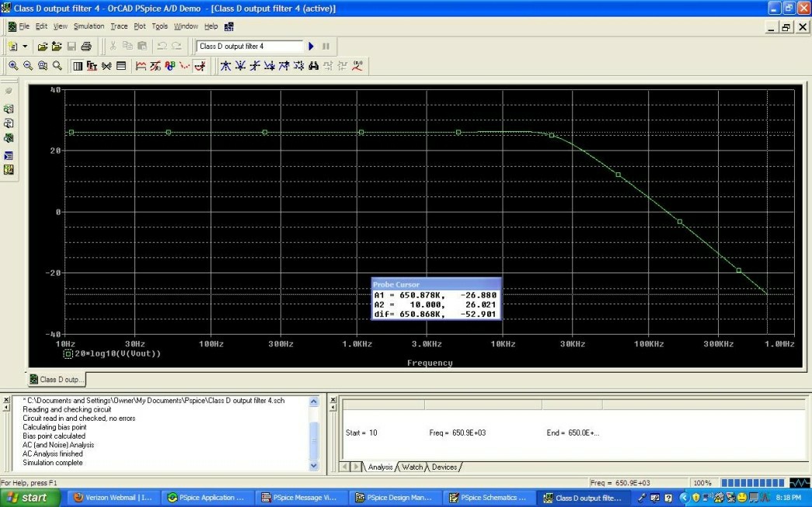This screenshot has height=507, width=812.
Task: Click the Paste clipboard icon
Action: coord(142,46)
